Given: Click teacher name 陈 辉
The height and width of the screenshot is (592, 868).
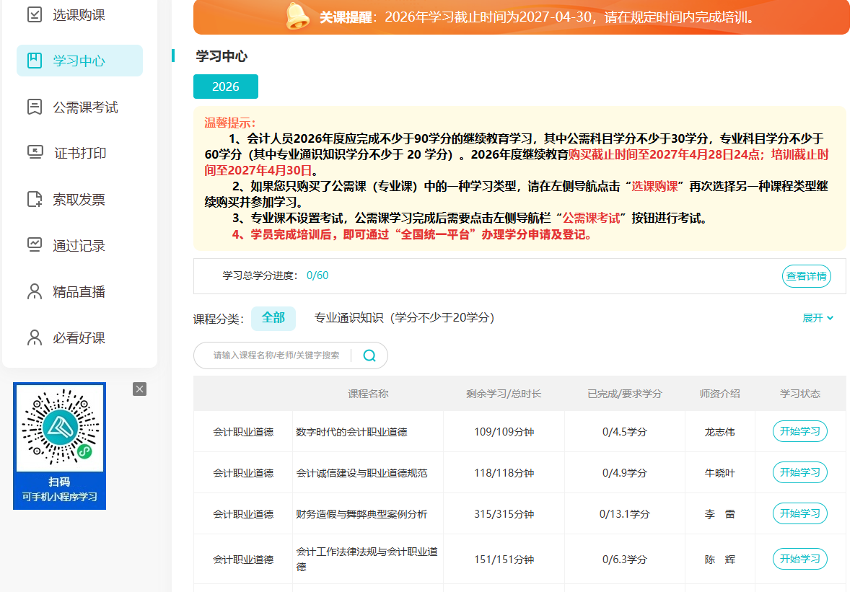Looking at the screenshot, I should [720, 560].
